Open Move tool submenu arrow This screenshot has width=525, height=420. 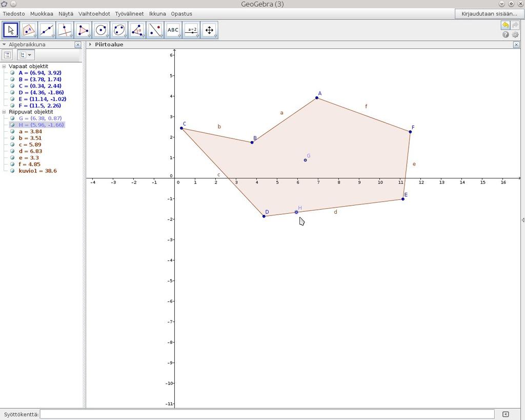pyautogui.click(x=17, y=36)
